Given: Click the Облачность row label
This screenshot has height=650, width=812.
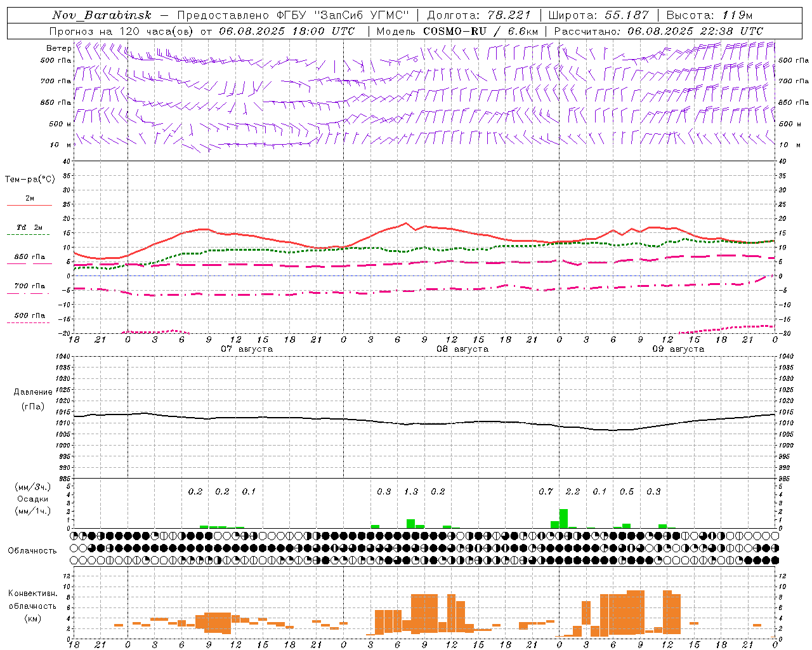Looking at the screenshot, I should [x=32, y=551].
